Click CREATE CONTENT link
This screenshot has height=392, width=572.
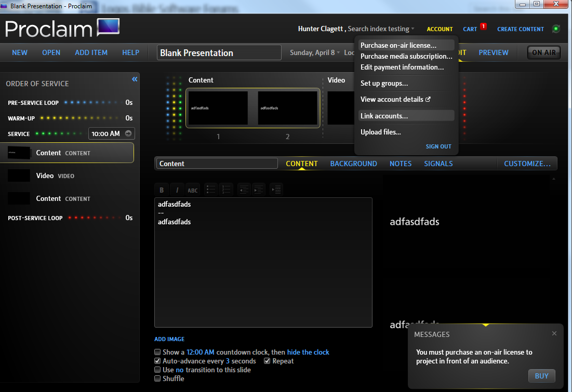pyautogui.click(x=521, y=29)
